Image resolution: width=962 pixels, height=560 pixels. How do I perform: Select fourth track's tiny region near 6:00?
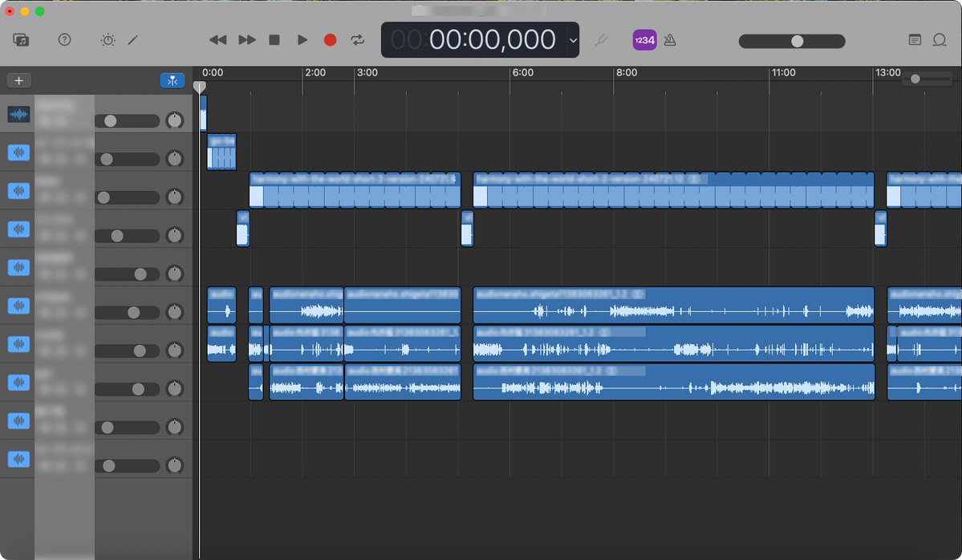467,228
